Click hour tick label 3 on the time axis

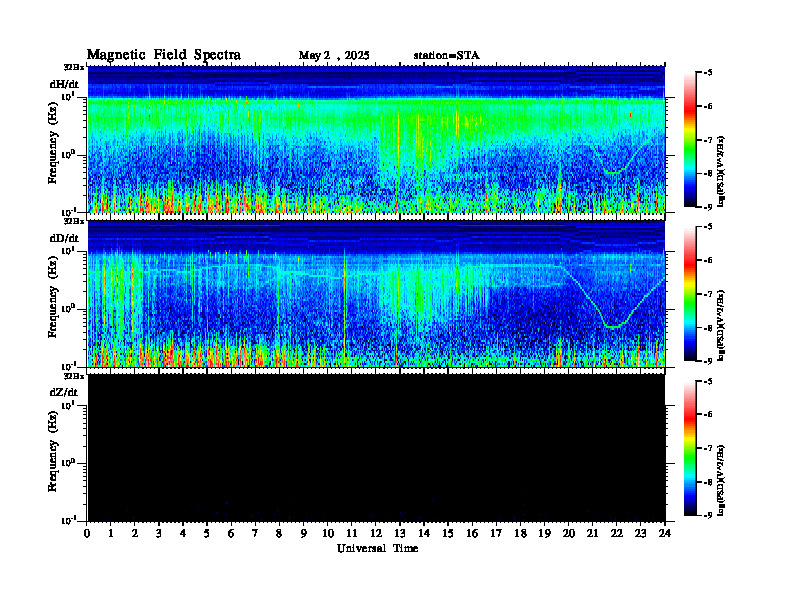tap(159, 534)
